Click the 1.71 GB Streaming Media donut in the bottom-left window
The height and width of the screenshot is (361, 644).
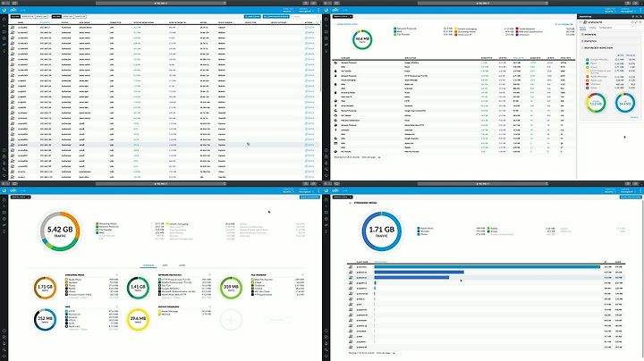[45, 288]
